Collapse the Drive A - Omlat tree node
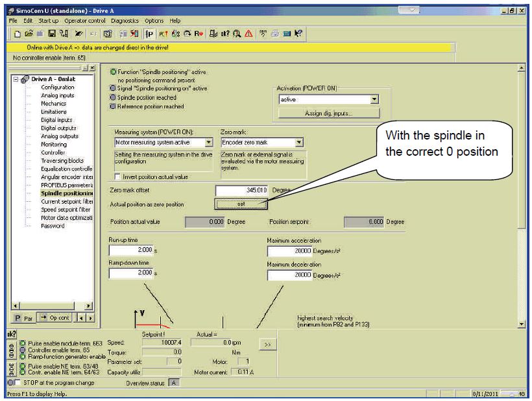The height and width of the screenshot is (401, 532). [x=16, y=79]
